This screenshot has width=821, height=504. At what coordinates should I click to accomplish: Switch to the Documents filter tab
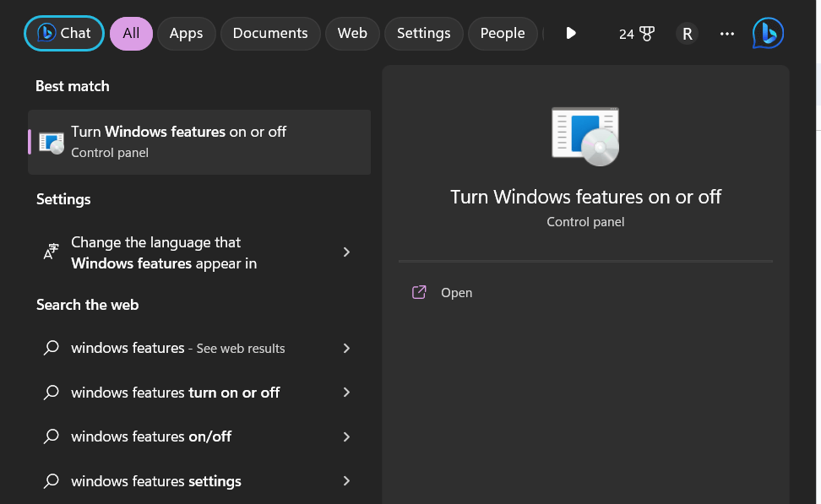(x=270, y=34)
